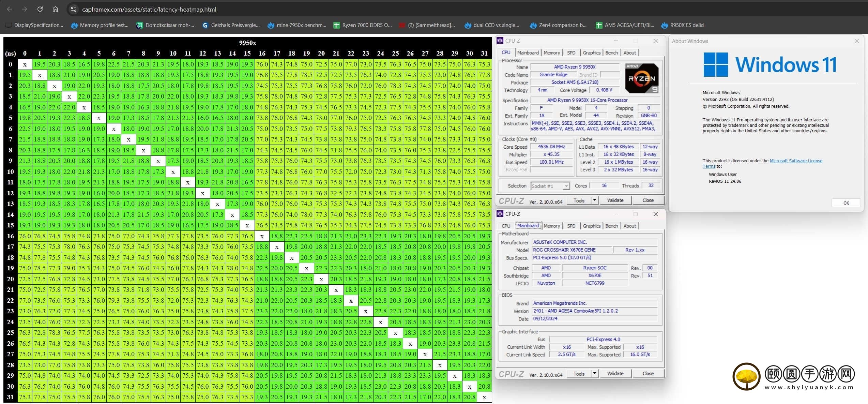Open the Ryzen 7000 DDR5 bookmark
The height and width of the screenshot is (404, 868).
(363, 25)
